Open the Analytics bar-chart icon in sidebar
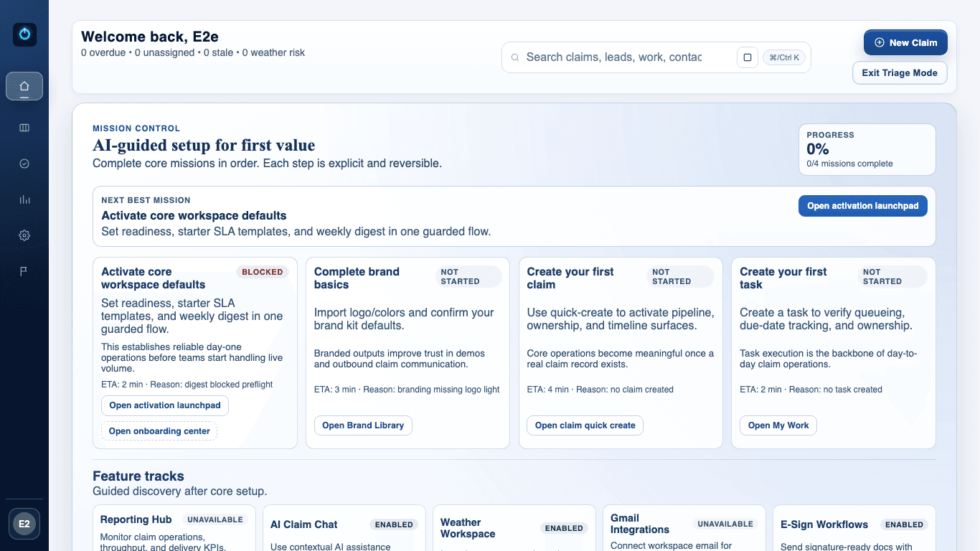Image resolution: width=980 pixels, height=551 pixels. pos(24,199)
